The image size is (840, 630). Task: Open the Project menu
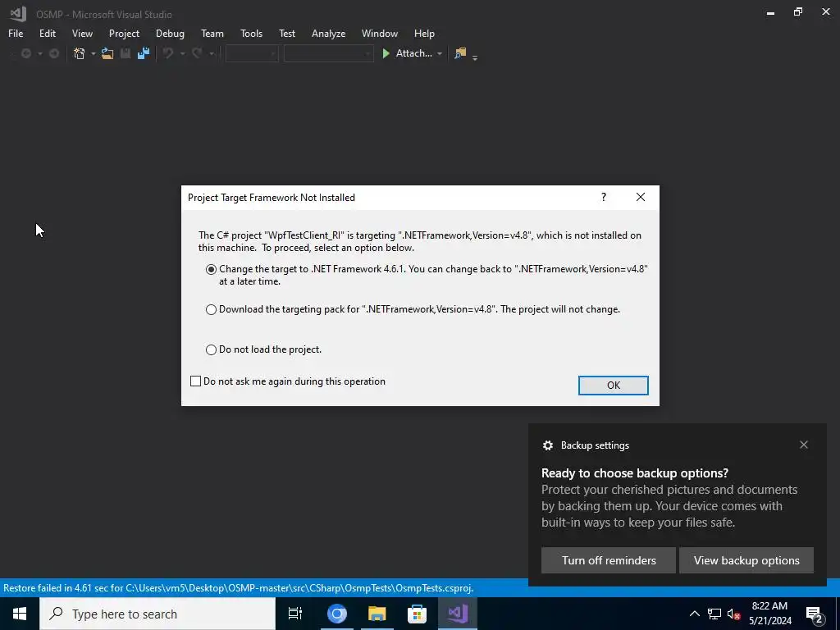pyautogui.click(x=124, y=33)
